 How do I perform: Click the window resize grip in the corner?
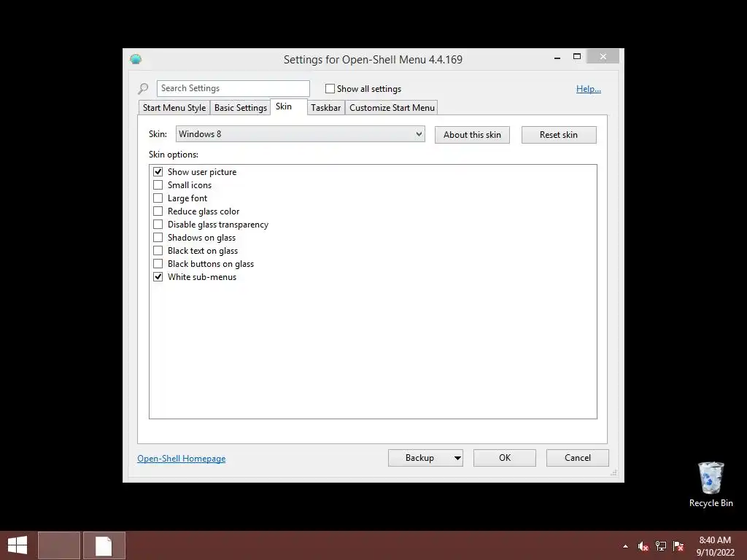tap(614, 472)
